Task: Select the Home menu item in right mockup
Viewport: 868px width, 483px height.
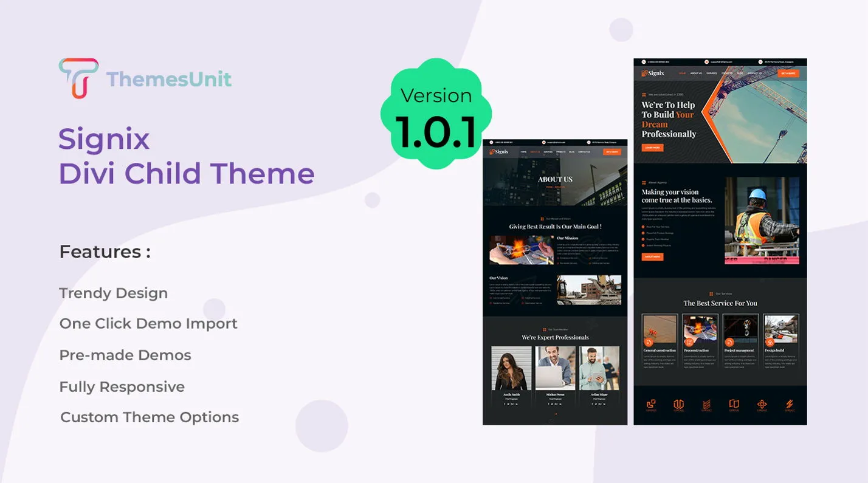Action: (x=682, y=74)
